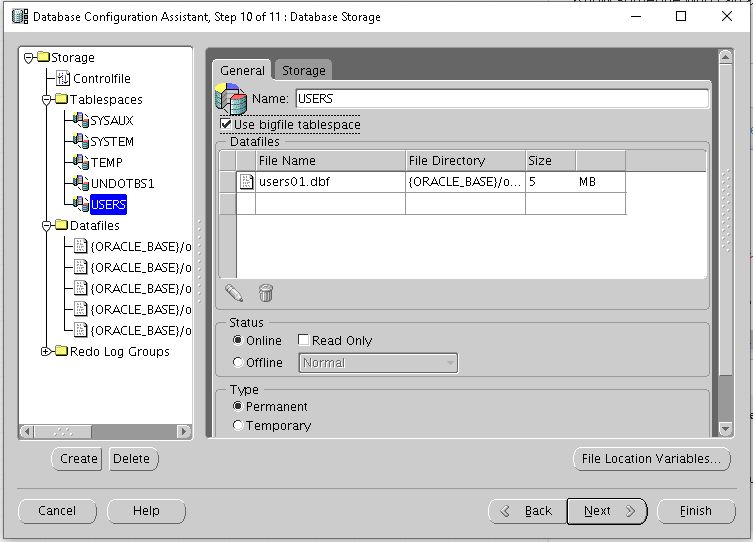Image resolution: width=753 pixels, height=542 pixels.
Task: Toggle the Use bigfile tablespace checkbox
Action: click(226, 124)
